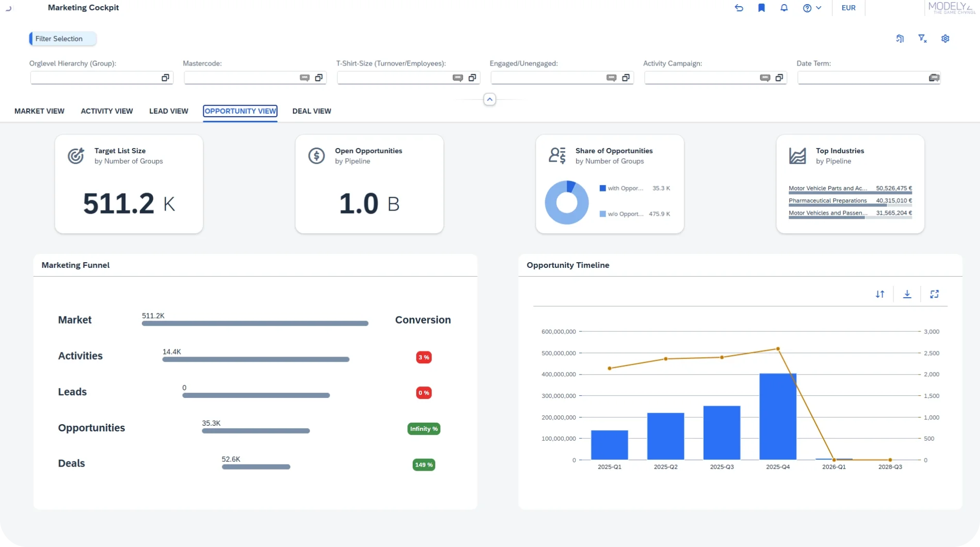Click the clear filters funnel icon
The width and height of the screenshot is (980, 547).
[x=922, y=38]
